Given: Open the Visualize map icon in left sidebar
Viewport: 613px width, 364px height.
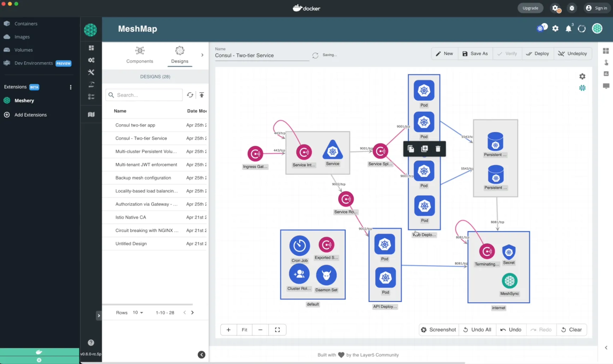Looking at the screenshot, I should 91,114.
